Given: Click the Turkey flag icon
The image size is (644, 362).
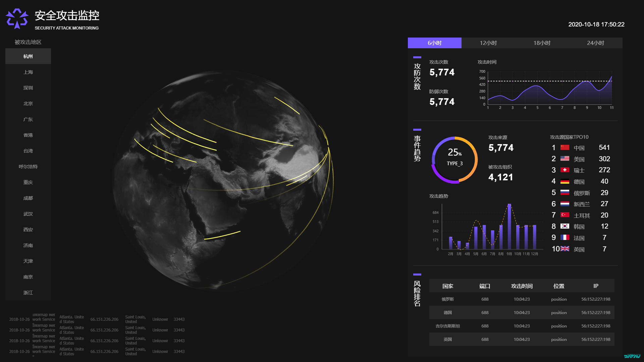Looking at the screenshot, I should pos(565,215).
